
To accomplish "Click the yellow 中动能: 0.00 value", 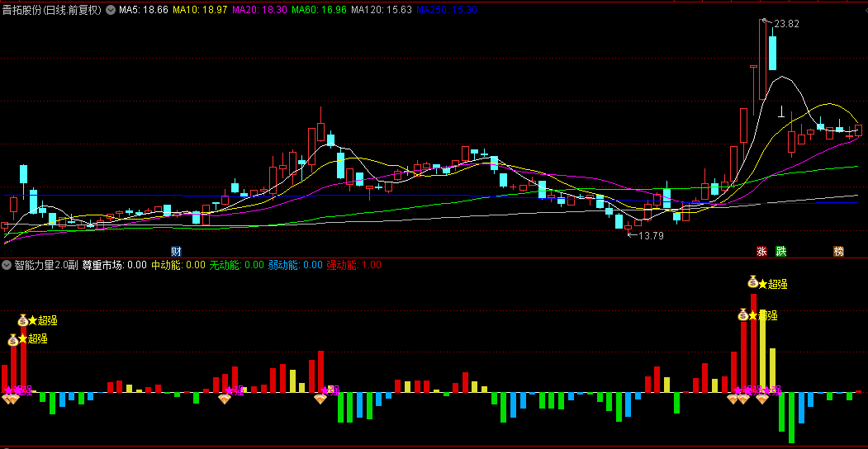I will point(178,265).
